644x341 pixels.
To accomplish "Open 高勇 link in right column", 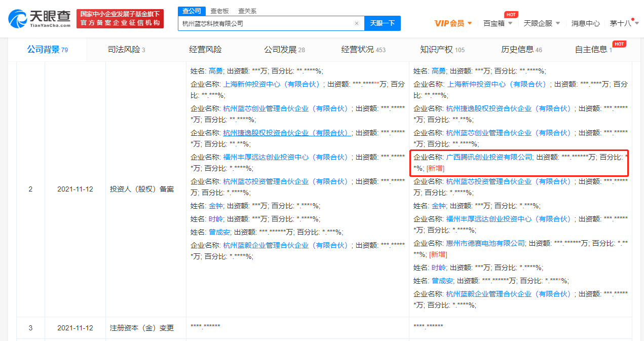I will tap(439, 71).
